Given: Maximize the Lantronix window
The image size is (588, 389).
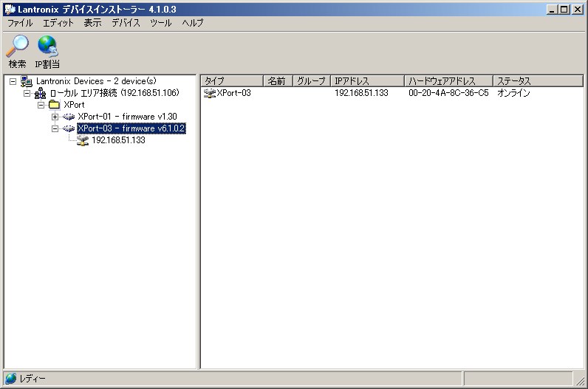Looking at the screenshot, I should pos(564,10).
